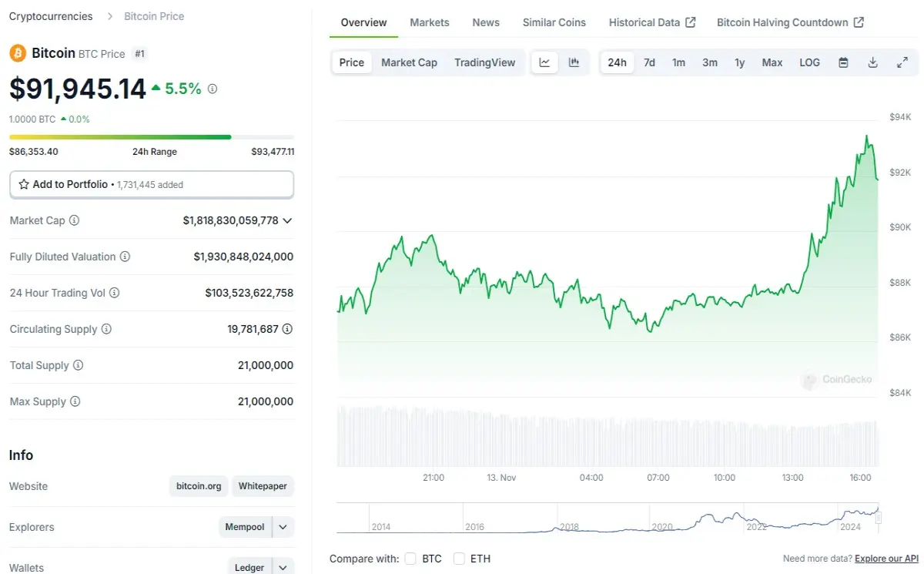Toggle ETH compare checkbox

coord(459,559)
